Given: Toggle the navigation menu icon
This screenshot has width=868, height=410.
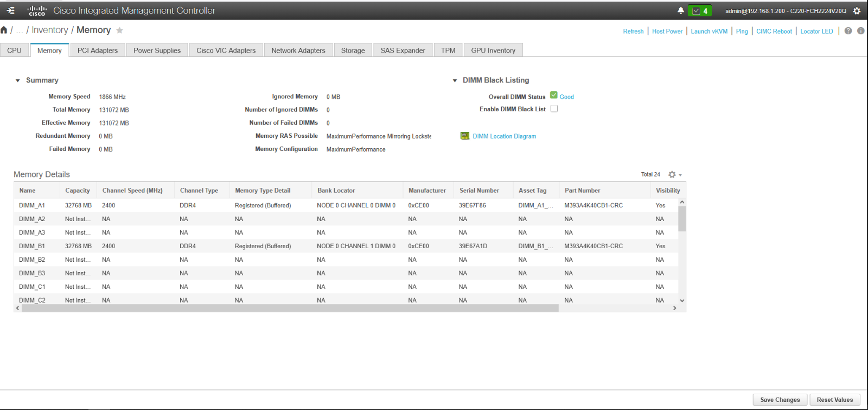Looking at the screenshot, I should (x=11, y=10).
